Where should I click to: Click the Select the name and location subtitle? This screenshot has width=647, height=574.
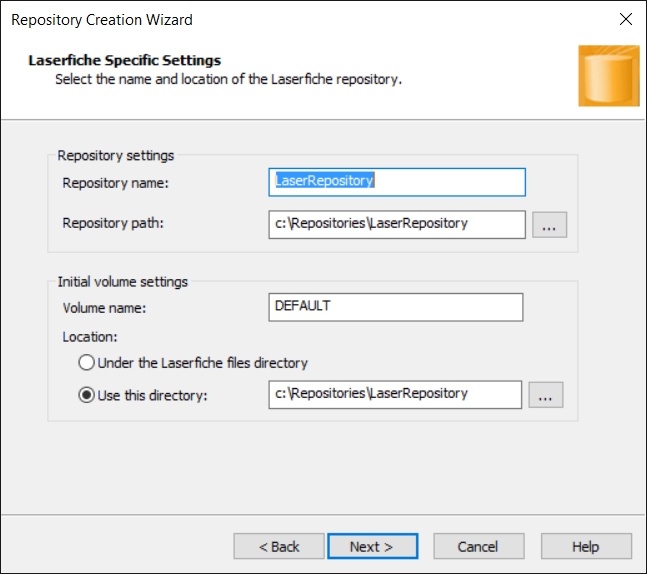[x=229, y=79]
